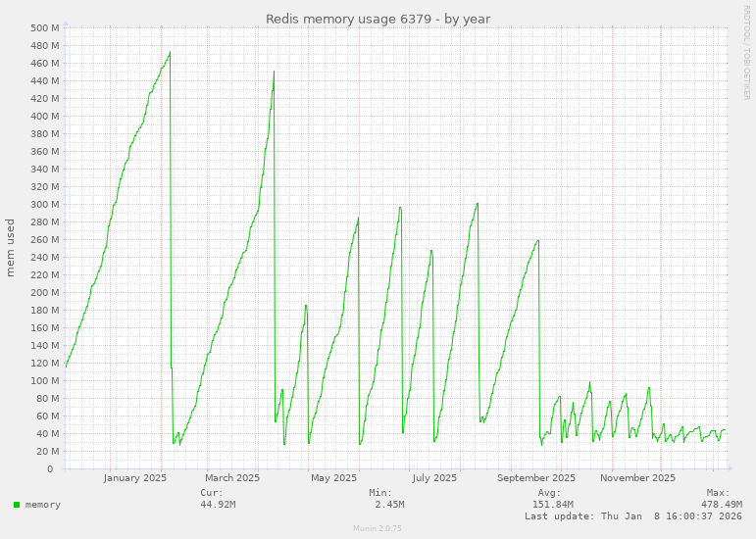Click the average value 151.84M
The height and width of the screenshot is (539, 756).
pos(552,505)
